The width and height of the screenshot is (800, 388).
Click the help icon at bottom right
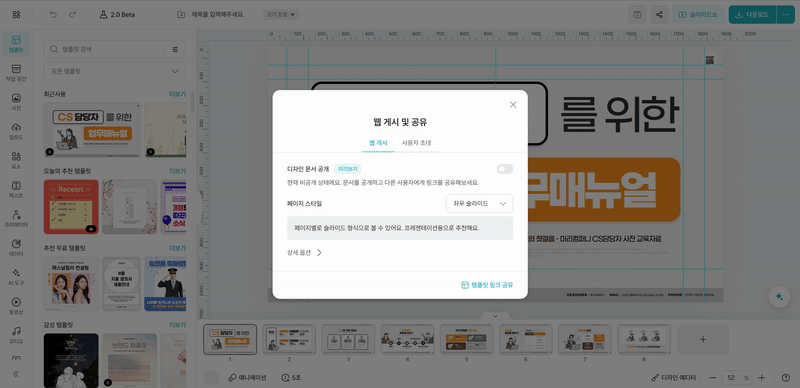pyautogui.click(x=786, y=377)
